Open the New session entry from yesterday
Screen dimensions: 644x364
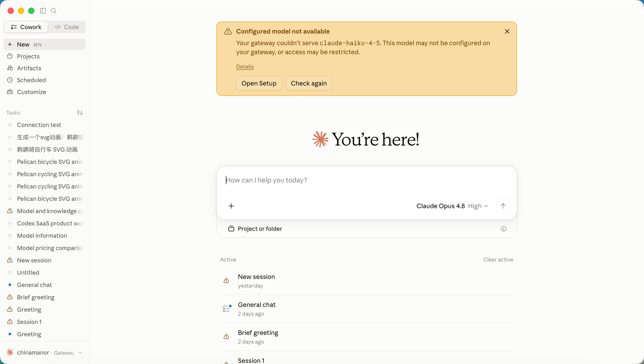(x=366, y=281)
